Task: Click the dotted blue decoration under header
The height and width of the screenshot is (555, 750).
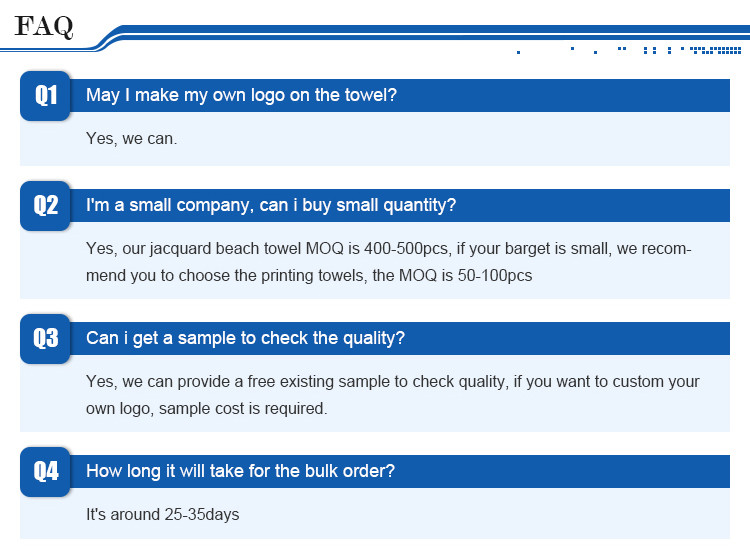Action: [629, 50]
